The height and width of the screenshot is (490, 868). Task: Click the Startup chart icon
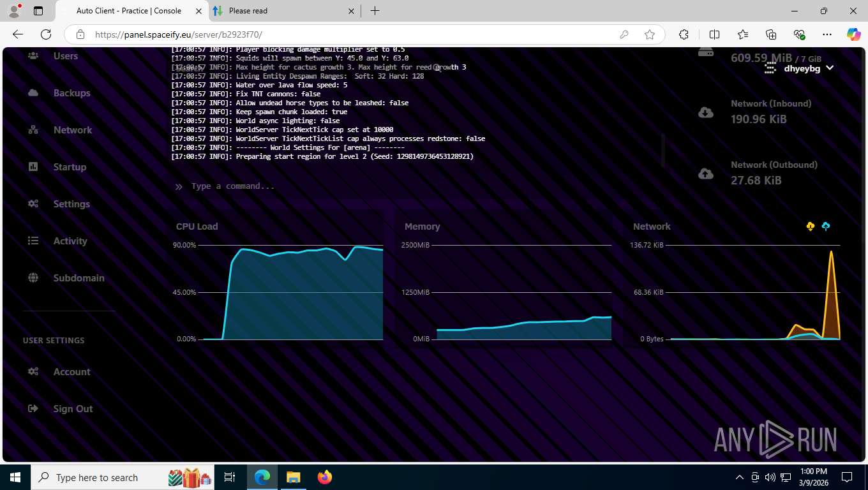click(x=33, y=167)
